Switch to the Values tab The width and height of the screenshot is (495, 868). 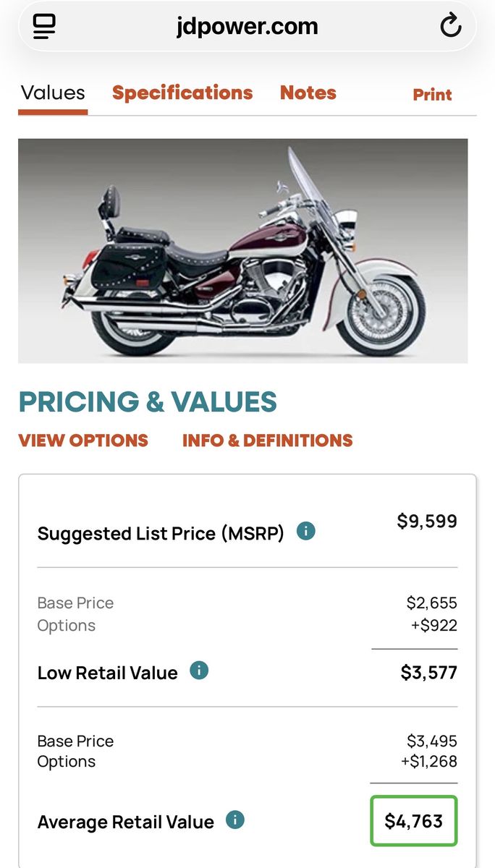coord(53,93)
